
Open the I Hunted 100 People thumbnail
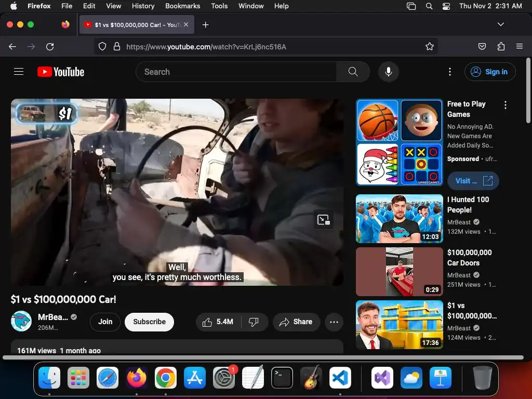(x=400, y=219)
